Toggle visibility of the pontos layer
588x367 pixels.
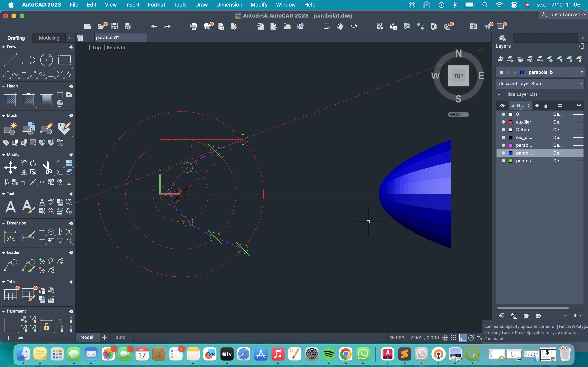503,161
